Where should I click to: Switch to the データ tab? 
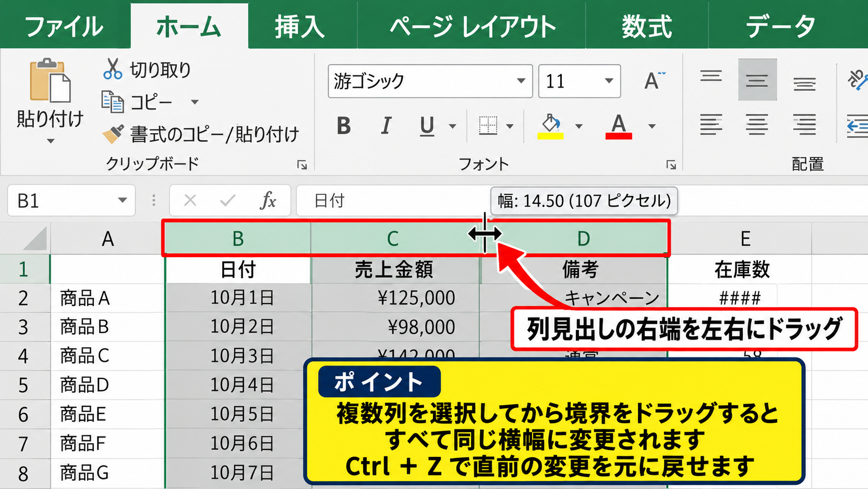(x=780, y=26)
